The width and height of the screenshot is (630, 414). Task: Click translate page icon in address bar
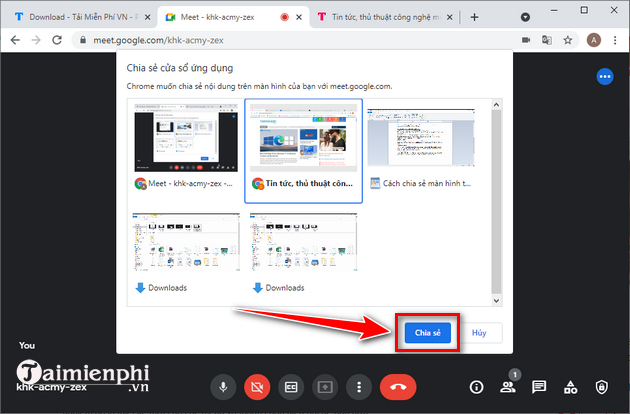point(546,40)
